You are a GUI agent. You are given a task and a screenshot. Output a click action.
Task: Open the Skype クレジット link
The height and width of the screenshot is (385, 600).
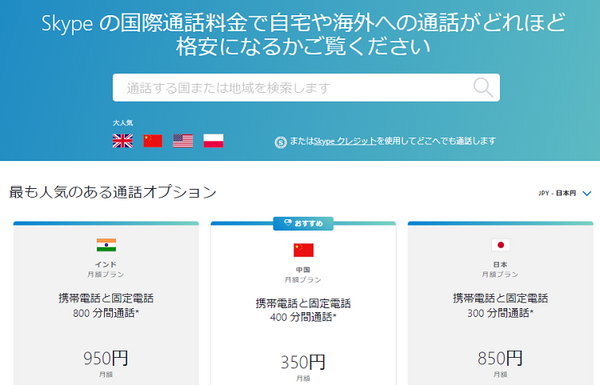pos(345,141)
